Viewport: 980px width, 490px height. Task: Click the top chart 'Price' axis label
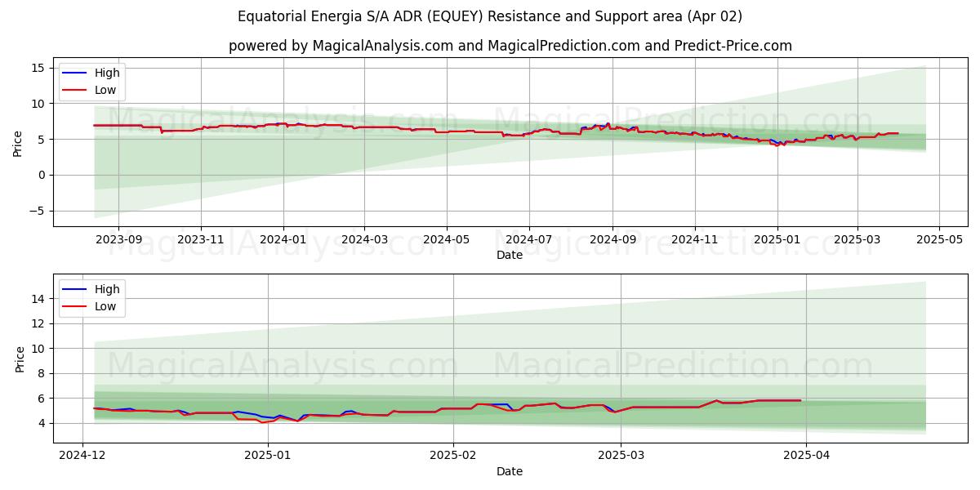(x=18, y=143)
